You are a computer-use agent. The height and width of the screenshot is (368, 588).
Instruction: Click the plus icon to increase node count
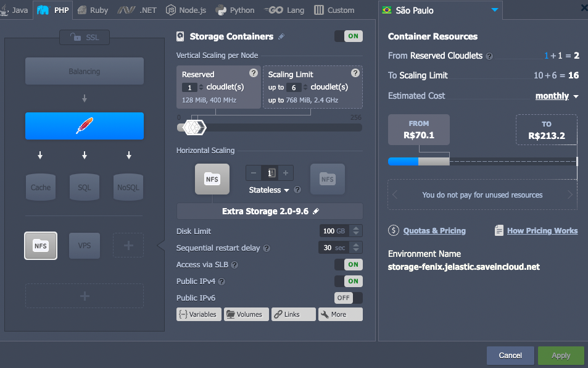point(286,174)
